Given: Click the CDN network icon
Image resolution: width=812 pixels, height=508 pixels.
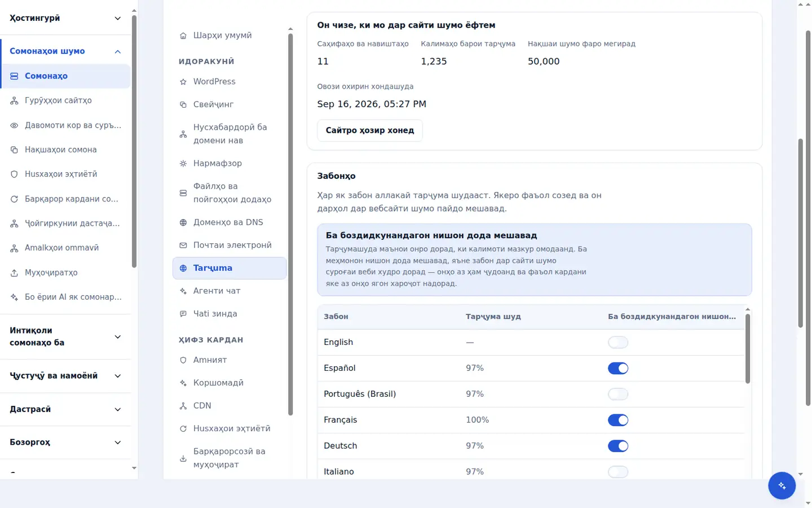Looking at the screenshot, I should 183,406.
